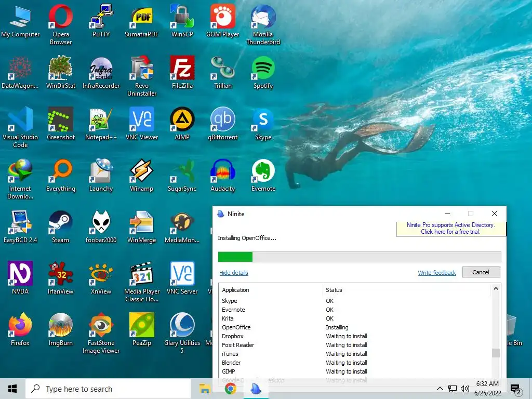The image size is (532, 399).
Task: Select Visual Studio Code desktop icon
Action: click(x=20, y=127)
